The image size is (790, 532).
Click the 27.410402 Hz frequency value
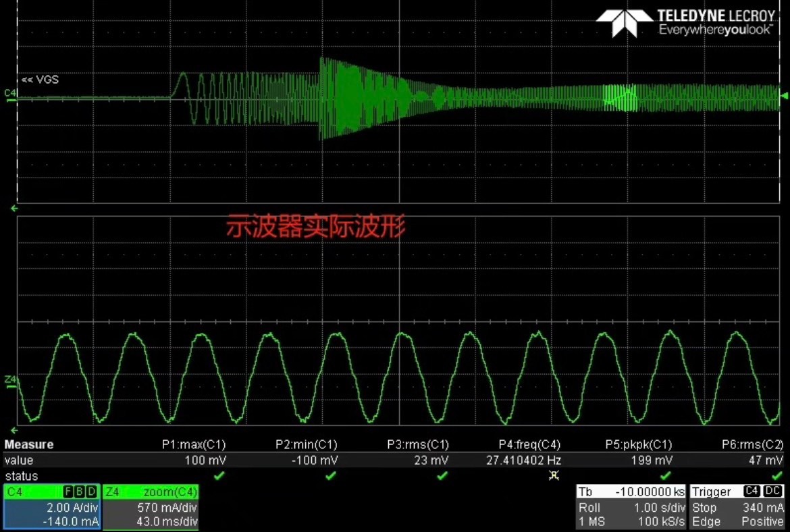click(523, 460)
